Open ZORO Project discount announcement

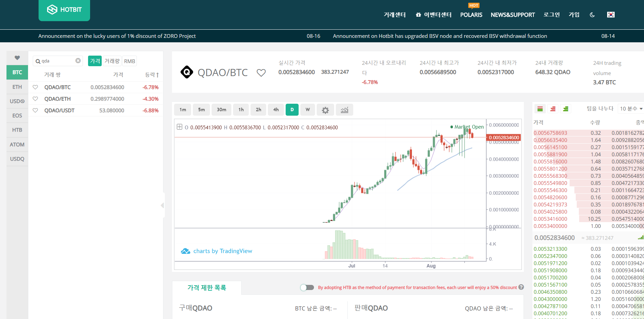(x=117, y=36)
